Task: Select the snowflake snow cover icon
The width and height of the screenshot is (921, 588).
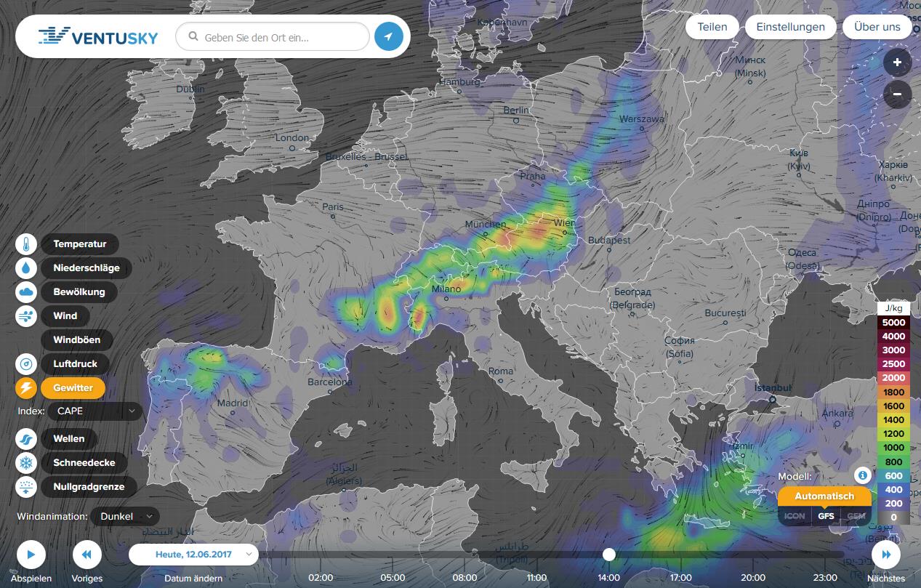Action: point(26,463)
